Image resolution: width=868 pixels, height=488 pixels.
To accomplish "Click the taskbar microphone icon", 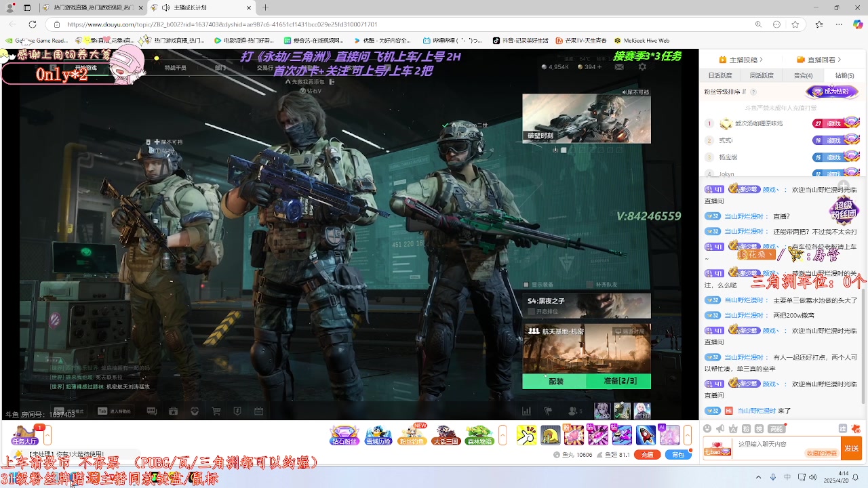I will (773, 477).
